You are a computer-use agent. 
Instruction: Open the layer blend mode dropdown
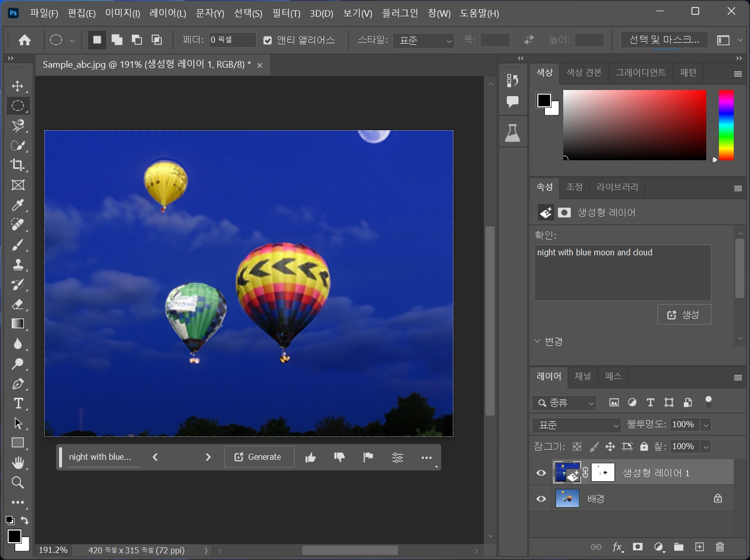pos(576,425)
